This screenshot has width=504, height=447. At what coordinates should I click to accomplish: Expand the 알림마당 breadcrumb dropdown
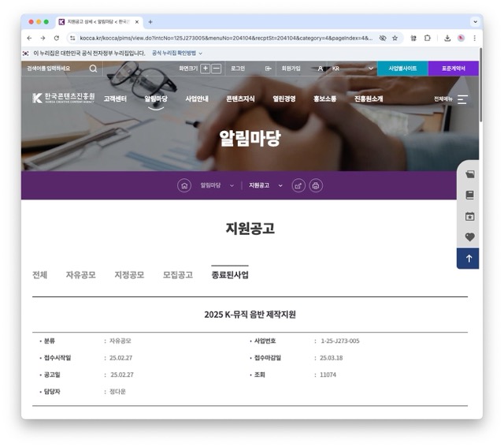pyautogui.click(x=232, y=186)
